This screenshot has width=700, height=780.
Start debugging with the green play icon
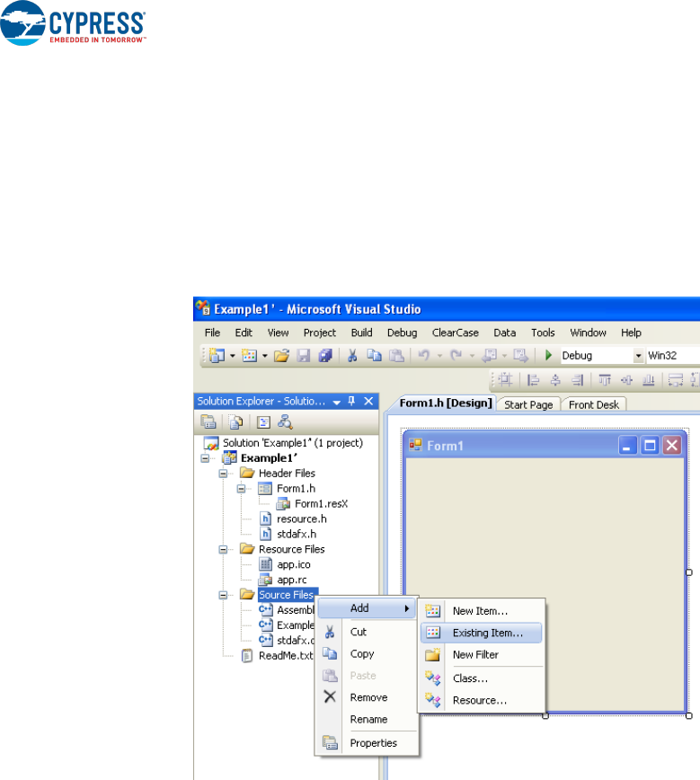548,355
